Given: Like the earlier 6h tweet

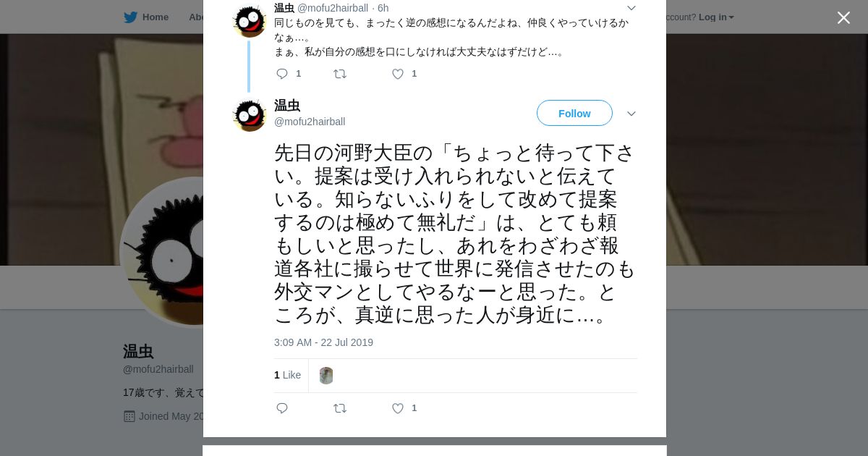Looking at the screenshot, I should pos(398,74).
